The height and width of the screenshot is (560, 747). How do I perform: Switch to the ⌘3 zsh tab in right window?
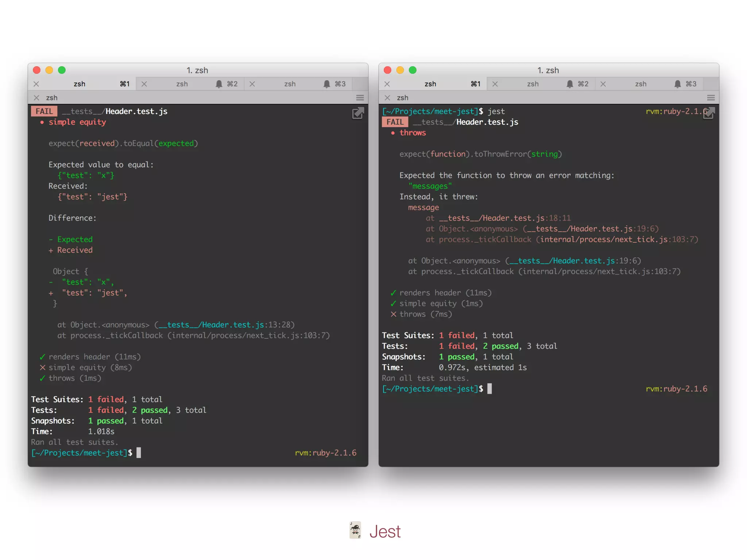[640, 84]
